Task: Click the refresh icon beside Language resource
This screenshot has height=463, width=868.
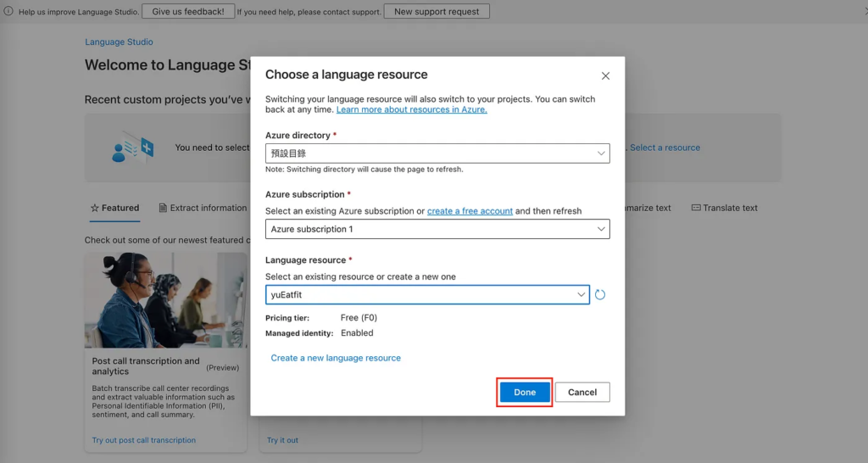Action: tap(600, 295)
